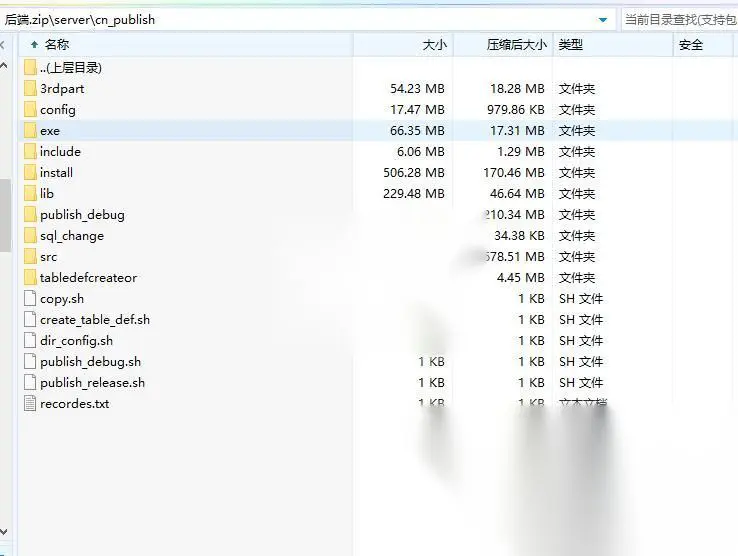Select the src folder icon
Viewport: 738px width, 556px height.
(x=30, y=257)
